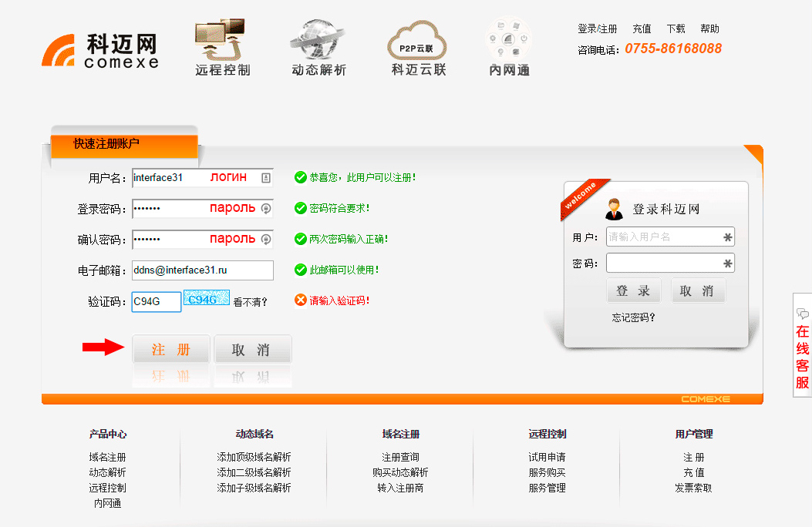Focus the 电子邮箱 email field
Screen dimensions: 812x527
(203, 270)
